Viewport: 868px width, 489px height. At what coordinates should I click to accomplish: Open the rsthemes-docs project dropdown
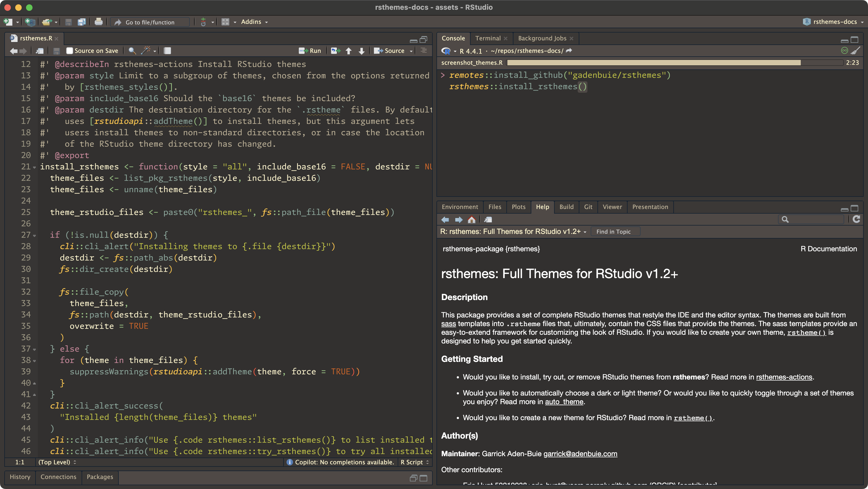(x=834, y=22)
